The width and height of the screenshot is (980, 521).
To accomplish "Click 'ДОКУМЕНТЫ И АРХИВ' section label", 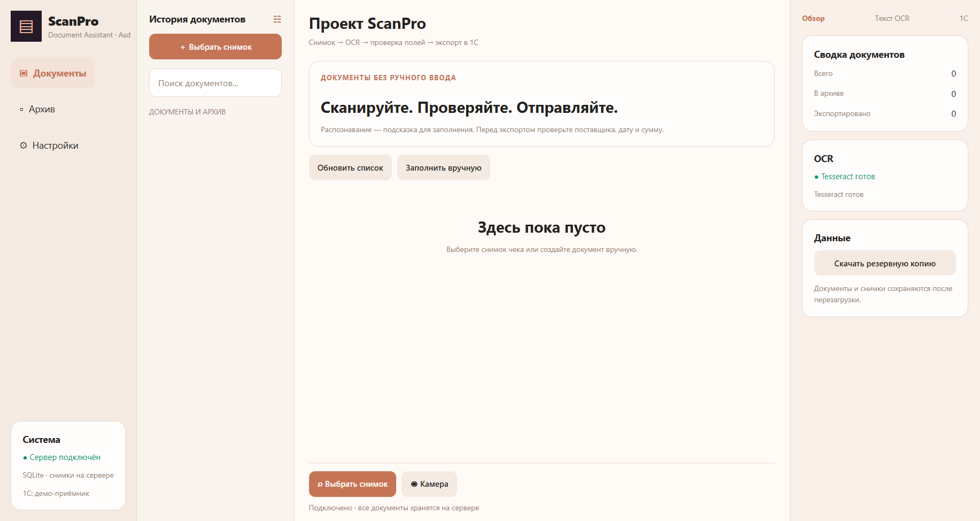I will [x=187, y=112].
